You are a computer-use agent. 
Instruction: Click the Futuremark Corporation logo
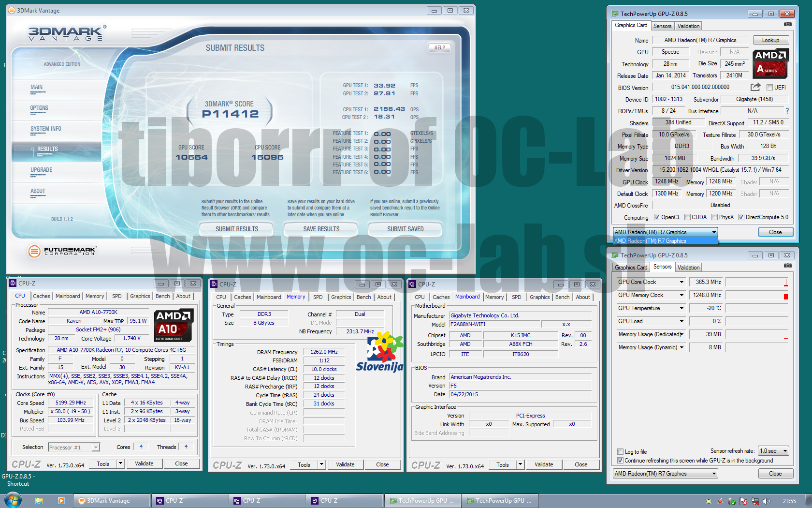[x=62, y=251]
